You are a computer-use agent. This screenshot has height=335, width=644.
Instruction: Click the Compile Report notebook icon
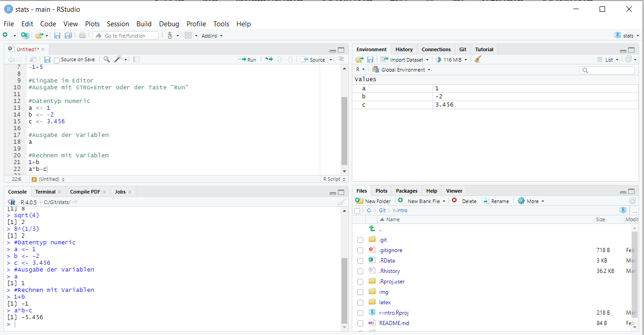point(136,59)
